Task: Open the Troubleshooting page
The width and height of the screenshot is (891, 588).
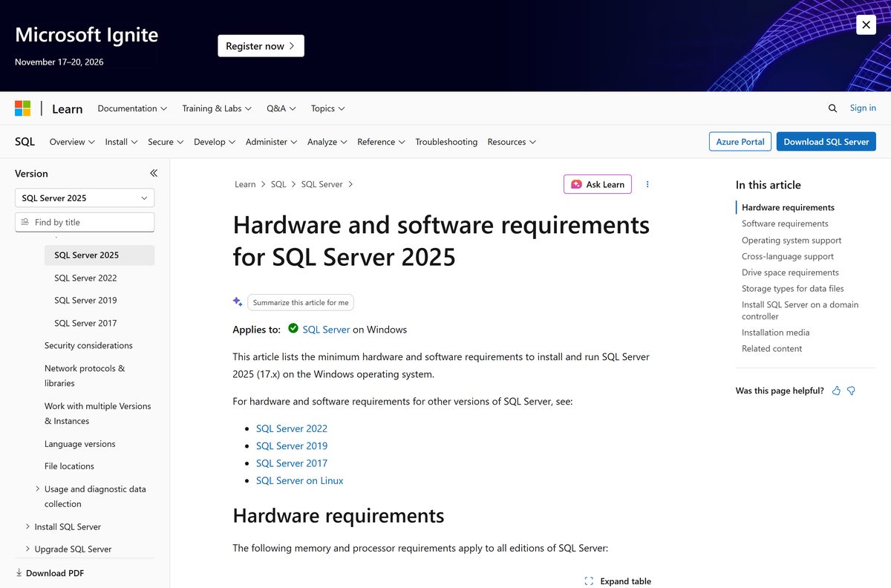Action: pos(446,142)
